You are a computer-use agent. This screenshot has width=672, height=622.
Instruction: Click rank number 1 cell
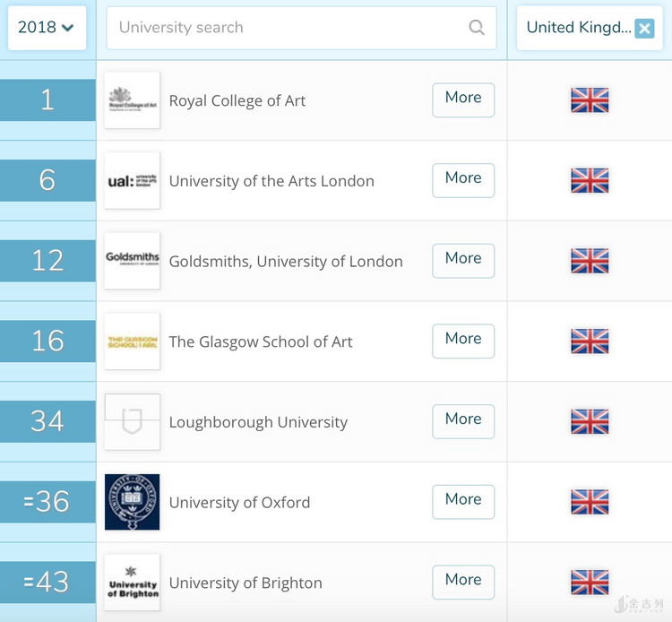[47, 99]
